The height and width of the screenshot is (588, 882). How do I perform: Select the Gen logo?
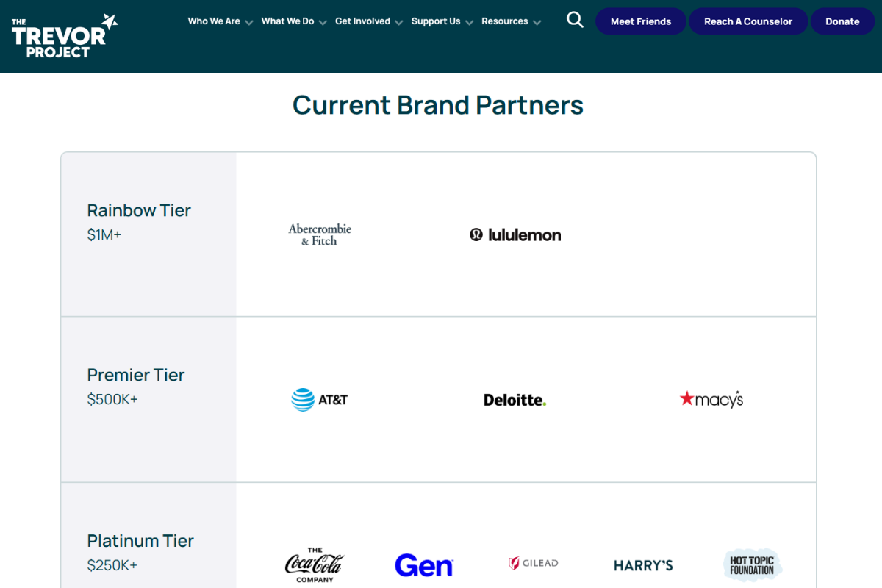[424, 564]
